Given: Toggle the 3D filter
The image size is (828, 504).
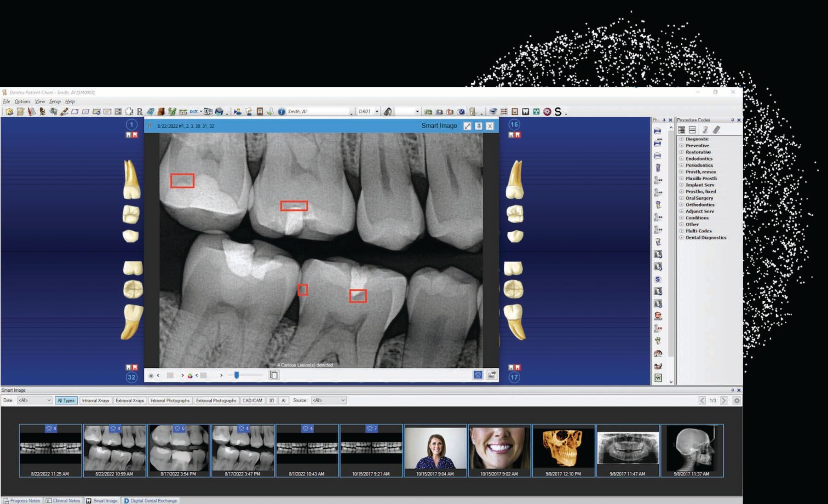Looking at the screenshot, I should click(x=271, y=401).
